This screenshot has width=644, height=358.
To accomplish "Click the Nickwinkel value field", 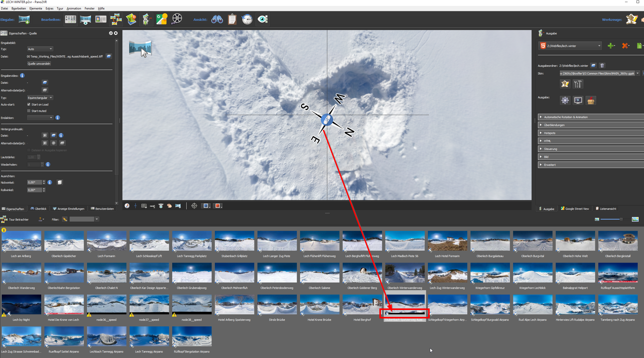I will (34, 182).
